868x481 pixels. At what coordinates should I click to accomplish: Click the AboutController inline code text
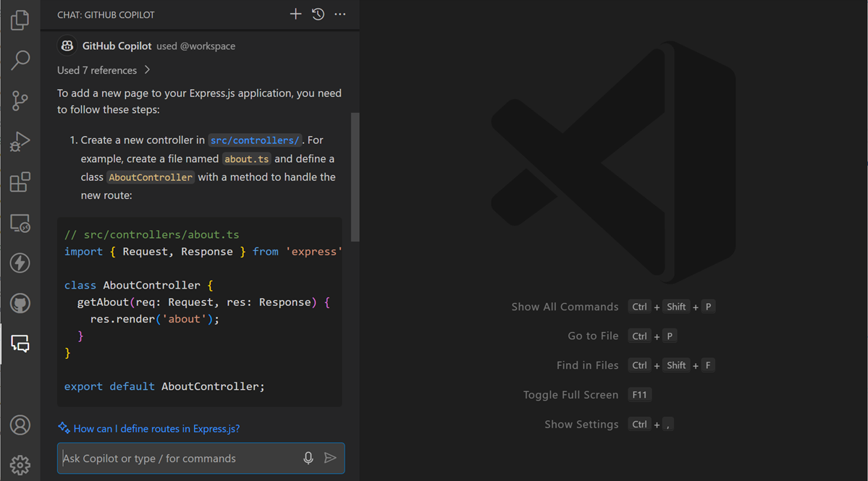151,177
